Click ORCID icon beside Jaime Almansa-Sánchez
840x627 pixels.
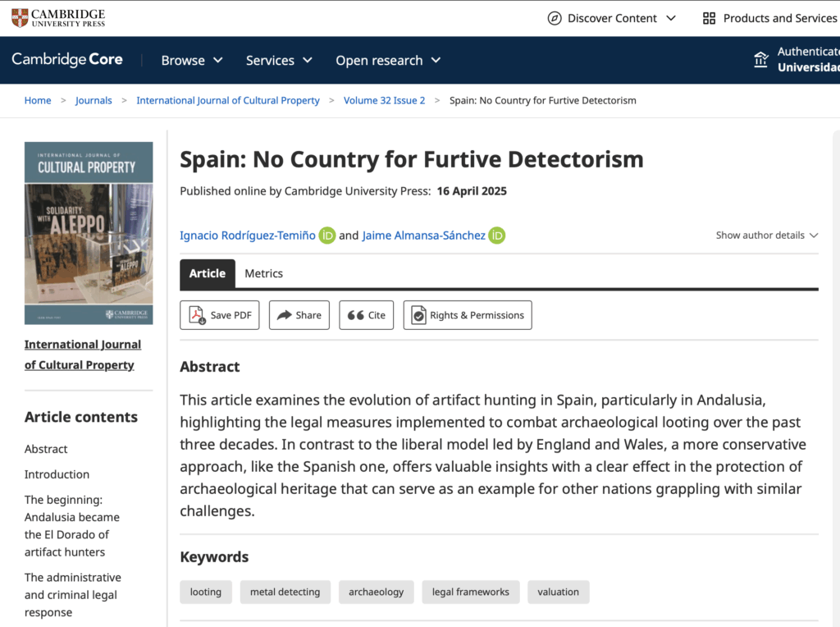(x=497, y=236)
